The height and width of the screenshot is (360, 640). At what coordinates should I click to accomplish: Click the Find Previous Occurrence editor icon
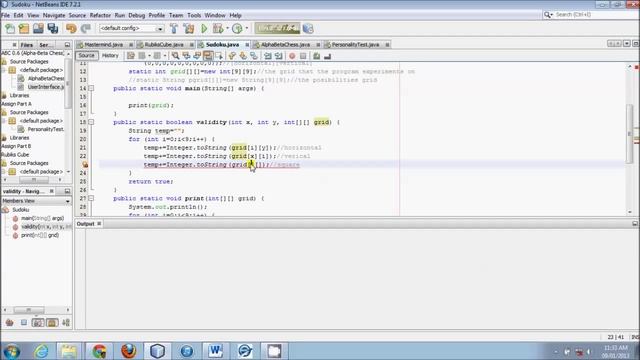(x=186, y=56)
